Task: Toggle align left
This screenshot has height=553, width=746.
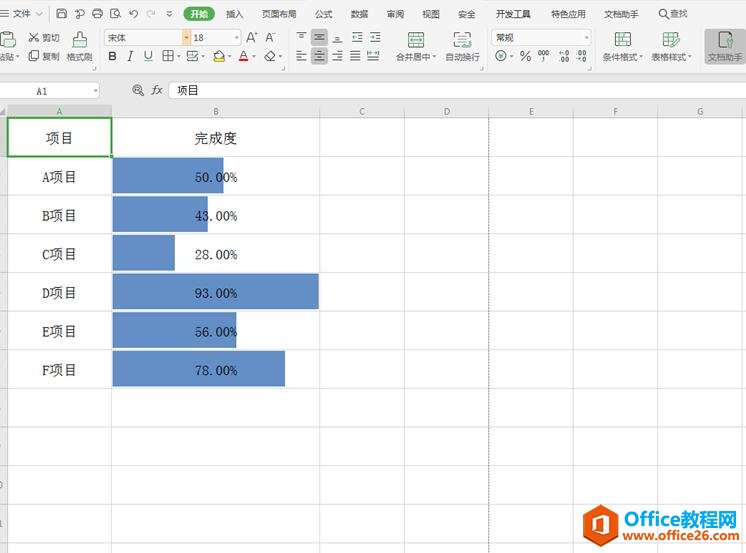Action: [x=301, y=56]
